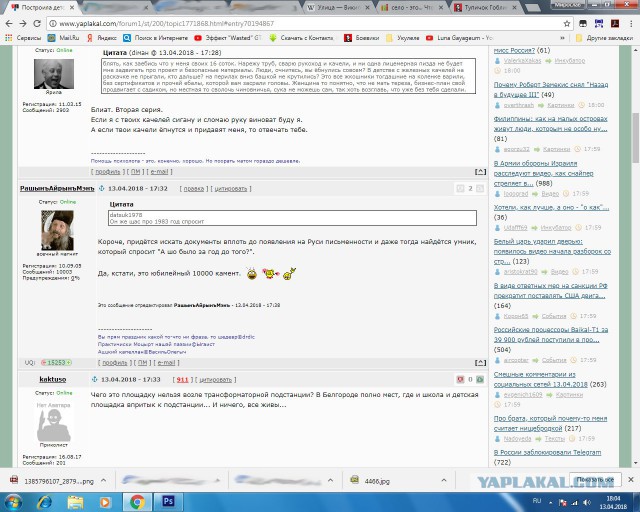Screen dimensions: 640x512
Task: Click the address bar URL field
Action: coord(310,24)
